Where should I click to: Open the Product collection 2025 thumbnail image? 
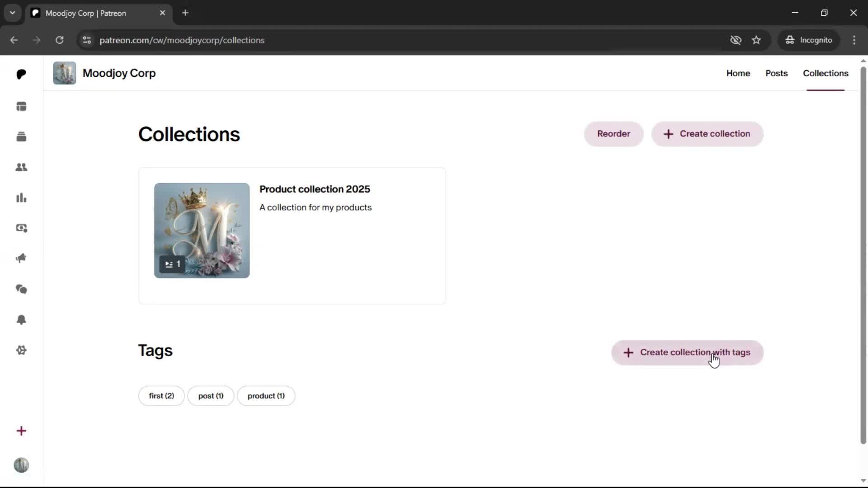coord(202,230)
